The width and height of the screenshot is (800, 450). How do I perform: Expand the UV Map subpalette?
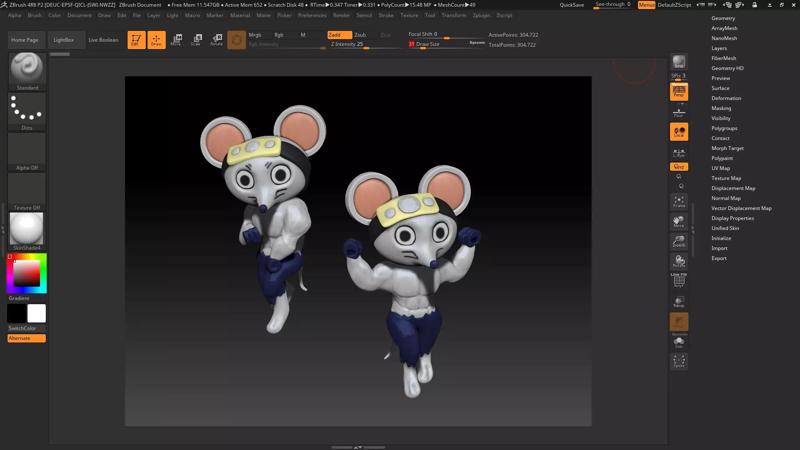tap(721, 168)
